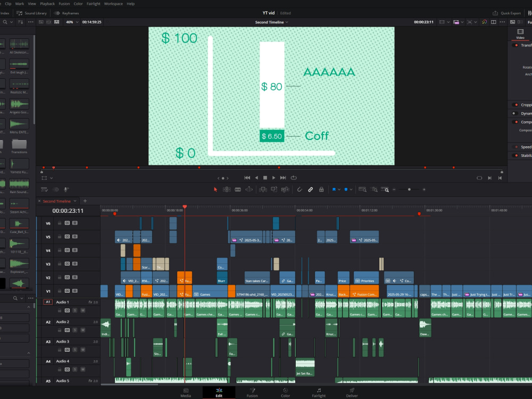Switch to the Deliver page
This screenshot has width=532, height=399.
[x=352, y=393]
